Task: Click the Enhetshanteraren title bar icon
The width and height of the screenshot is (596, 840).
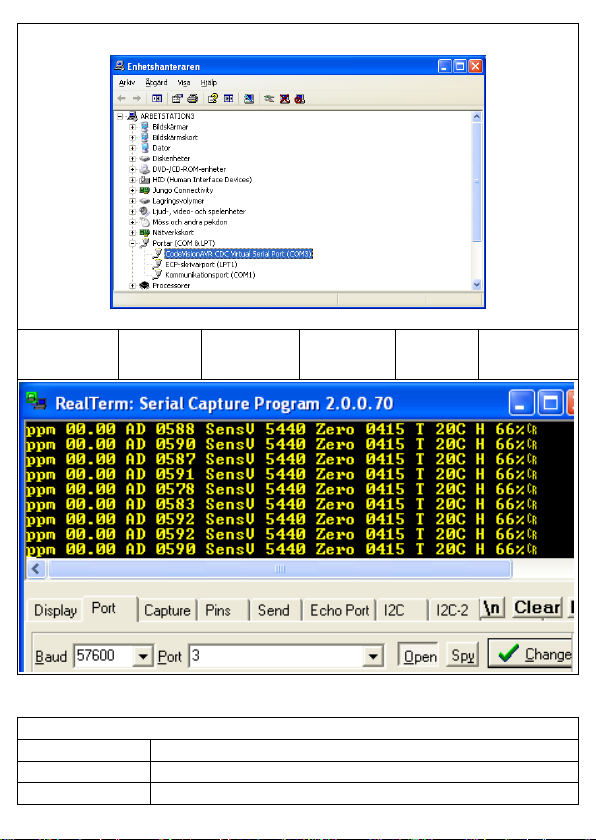Action: 119,66
